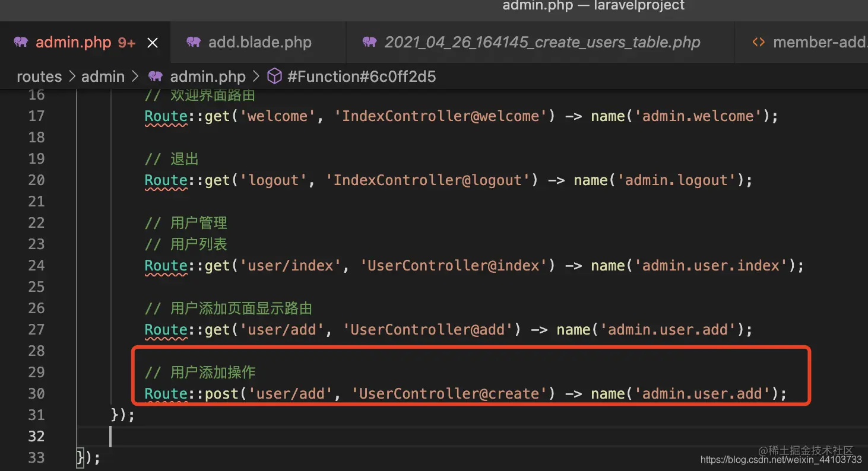Close the admin.php tab

(153, 43)
